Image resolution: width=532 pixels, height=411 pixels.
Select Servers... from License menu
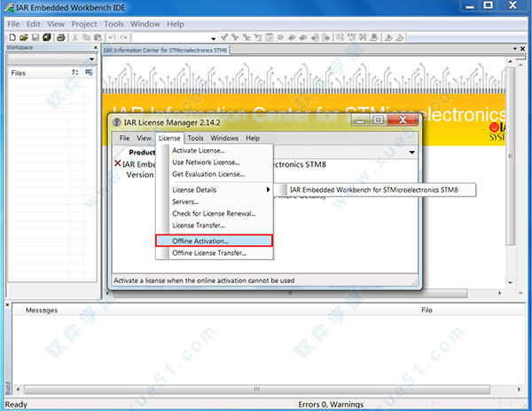[215, 202]
